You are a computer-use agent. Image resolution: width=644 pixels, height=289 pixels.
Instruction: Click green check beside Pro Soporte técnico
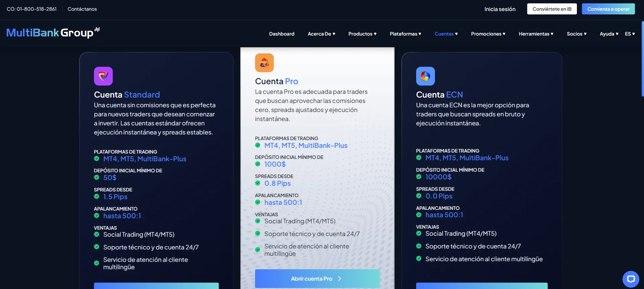click(258, 233)
